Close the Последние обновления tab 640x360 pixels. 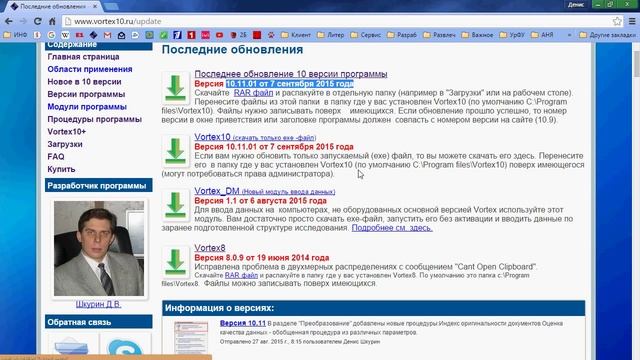[x=95, y=7]
